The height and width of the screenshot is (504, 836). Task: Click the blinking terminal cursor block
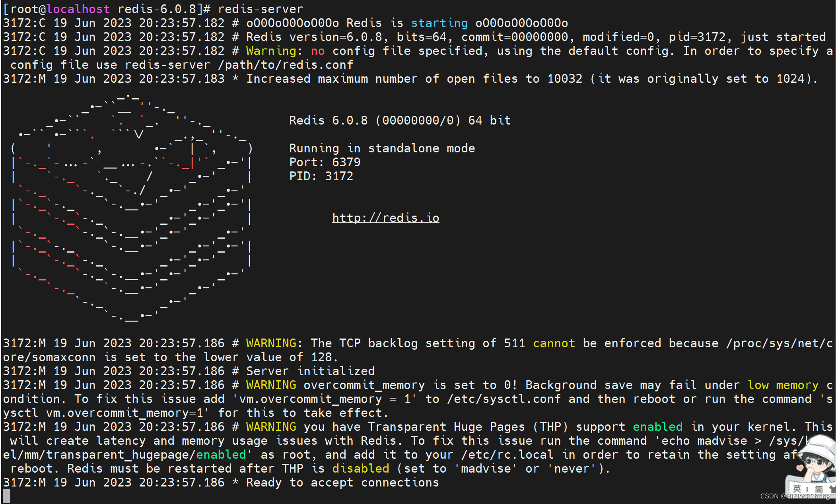click(6, 496)
